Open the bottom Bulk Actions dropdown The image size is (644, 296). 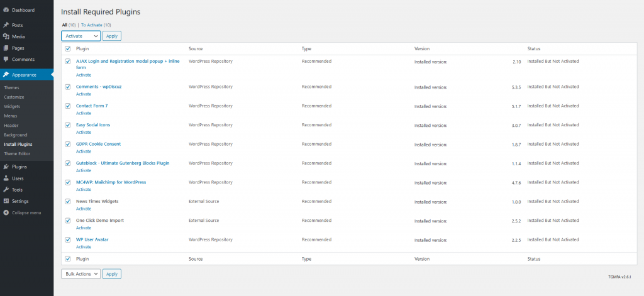(x=81, y=274)
